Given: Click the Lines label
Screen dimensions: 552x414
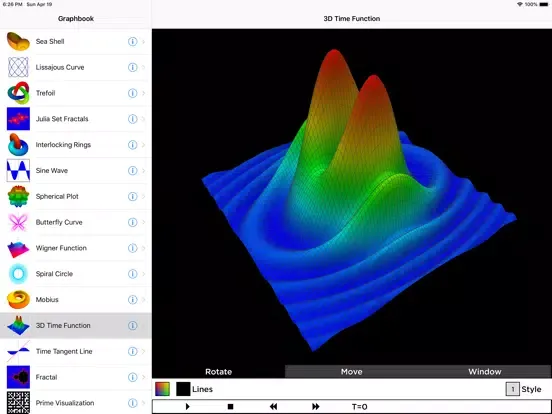Looking at the screenshot, I should point(202,389).
